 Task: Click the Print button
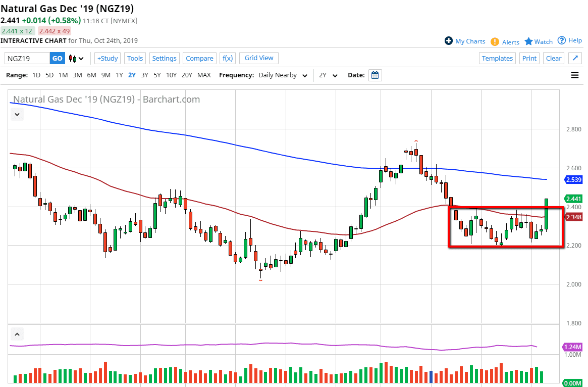pyautogui.click(x=529, y=58)
